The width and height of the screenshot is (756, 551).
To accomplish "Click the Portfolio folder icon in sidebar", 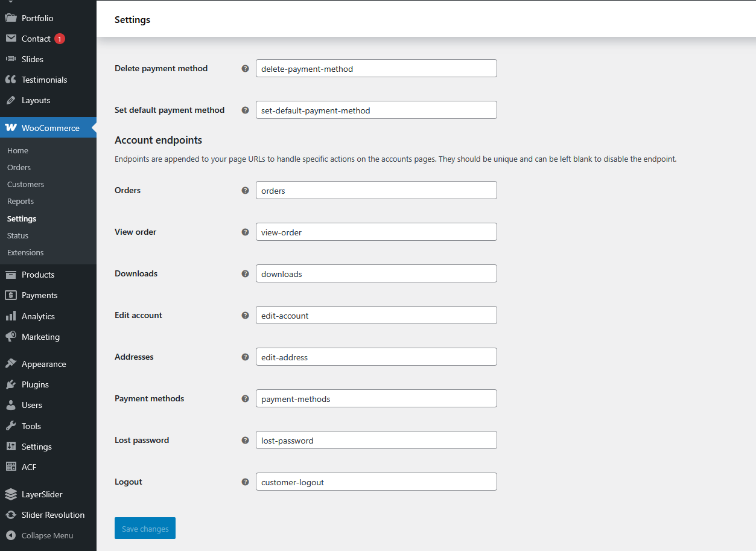I will pyautogui.click(x=10, y=18).
